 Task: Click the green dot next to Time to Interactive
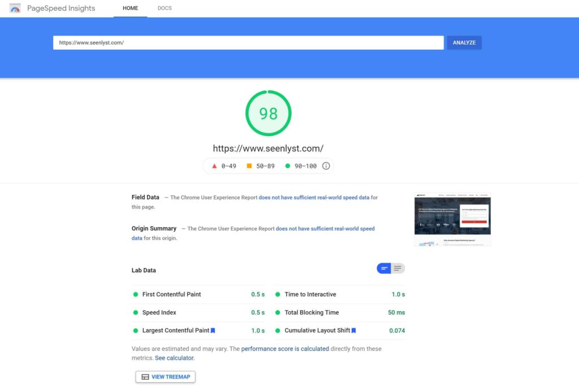coord(278,294)
